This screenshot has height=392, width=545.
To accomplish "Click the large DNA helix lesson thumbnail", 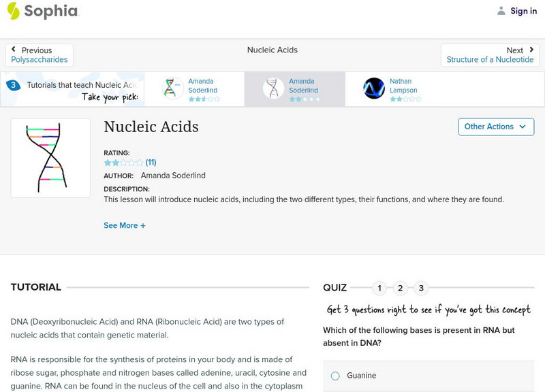I will (50, 158).
